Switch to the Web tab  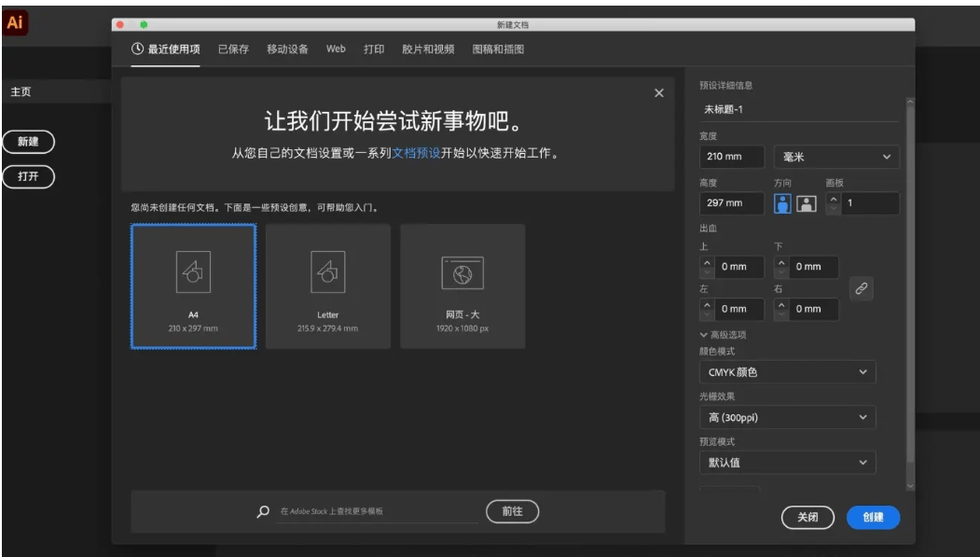pos(336,49)
